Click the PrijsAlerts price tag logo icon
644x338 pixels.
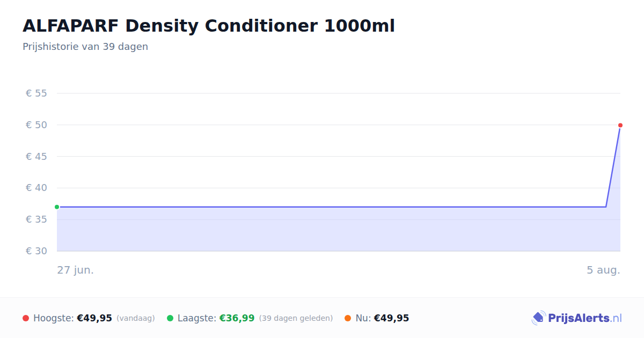point(538,318)
